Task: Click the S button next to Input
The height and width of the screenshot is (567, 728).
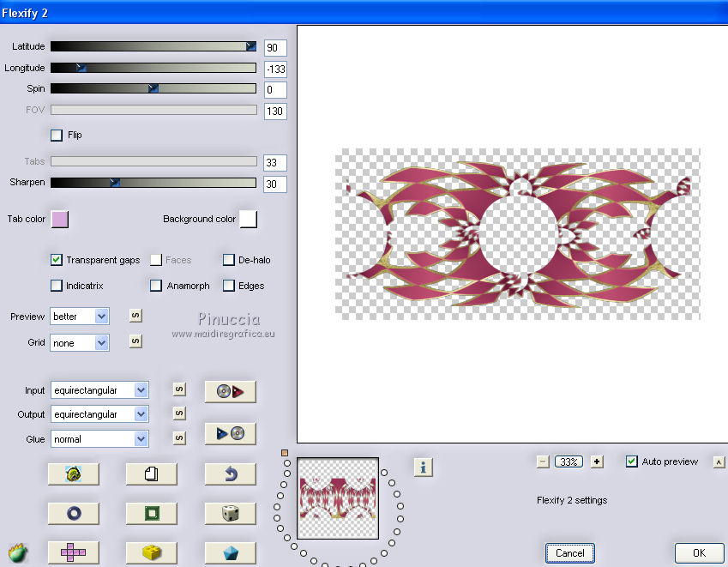Action: coord(179,389)
